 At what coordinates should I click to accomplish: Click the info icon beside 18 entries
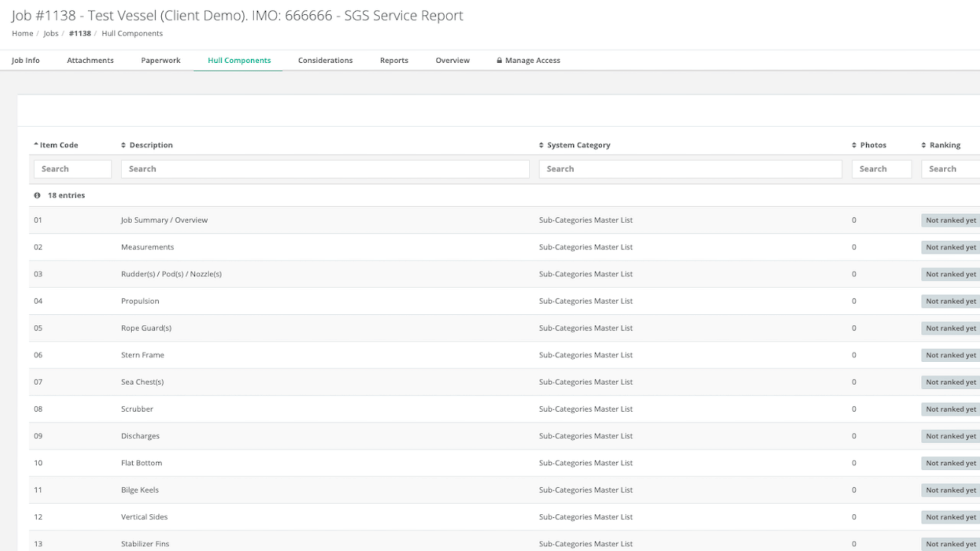[x=37, y=195]
